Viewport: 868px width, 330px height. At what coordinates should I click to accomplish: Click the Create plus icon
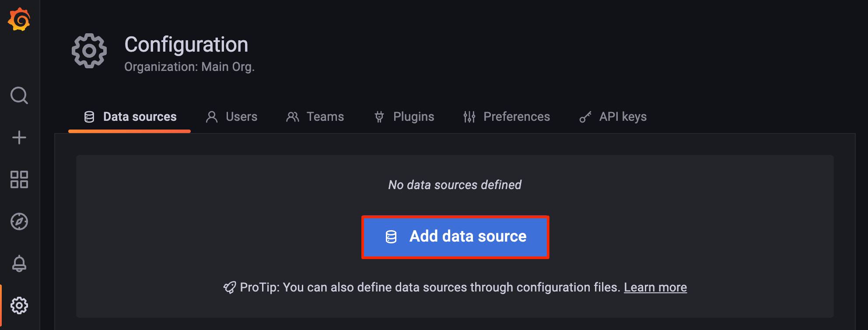point(19,137)
